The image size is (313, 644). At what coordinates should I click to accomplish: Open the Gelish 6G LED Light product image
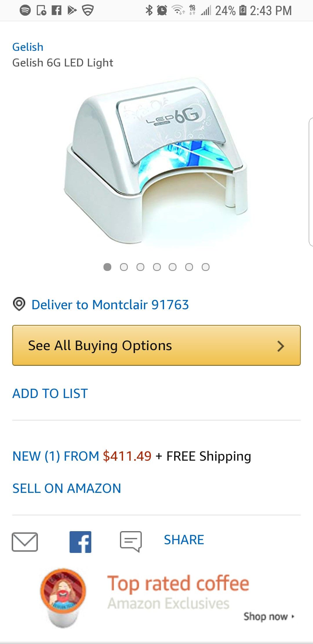[x=156, y=162]
